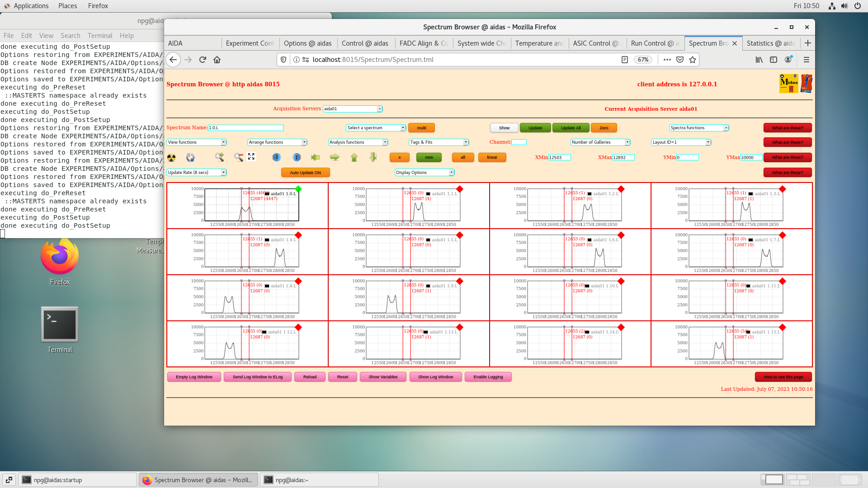
Task: Click the green up arrow icon
Action: (x=354, y=157)
